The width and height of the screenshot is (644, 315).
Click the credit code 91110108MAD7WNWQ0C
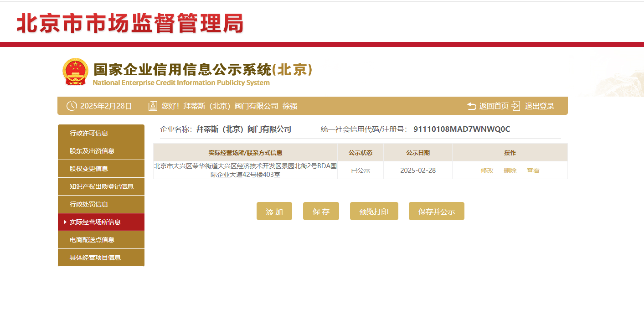pos(462,129)
